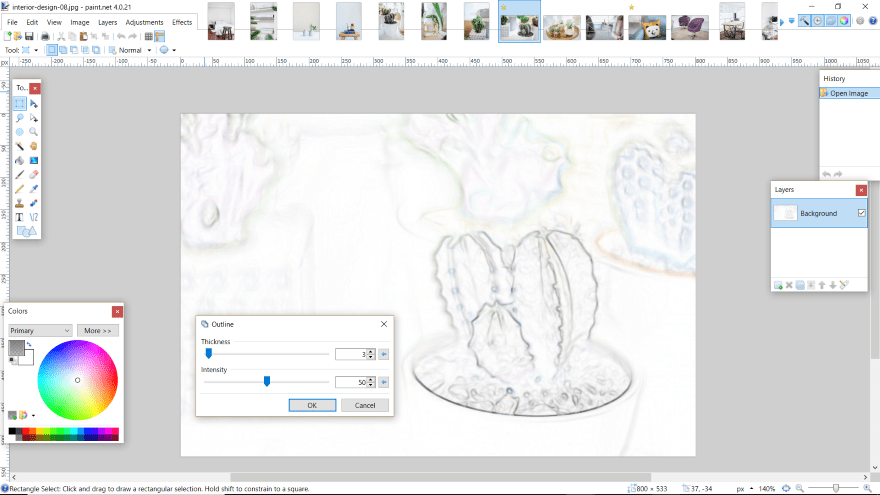The width and height of the screenshot is (880, 495).
Task: Reset Thickness to default value arrow
Action: (384, 354)
